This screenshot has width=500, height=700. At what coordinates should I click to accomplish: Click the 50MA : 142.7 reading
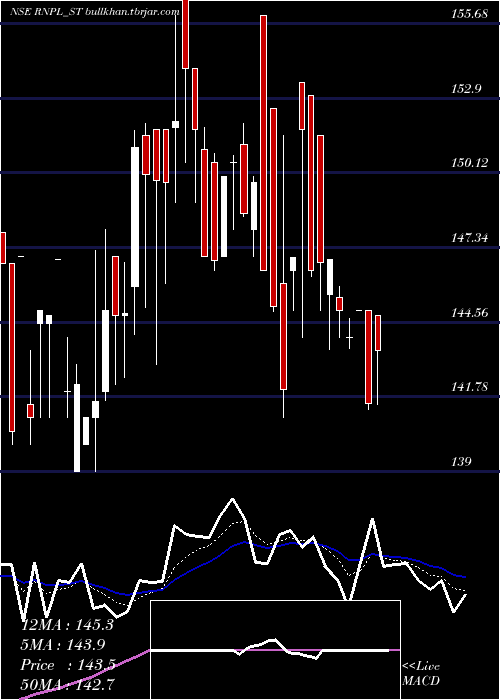[67, 685]
